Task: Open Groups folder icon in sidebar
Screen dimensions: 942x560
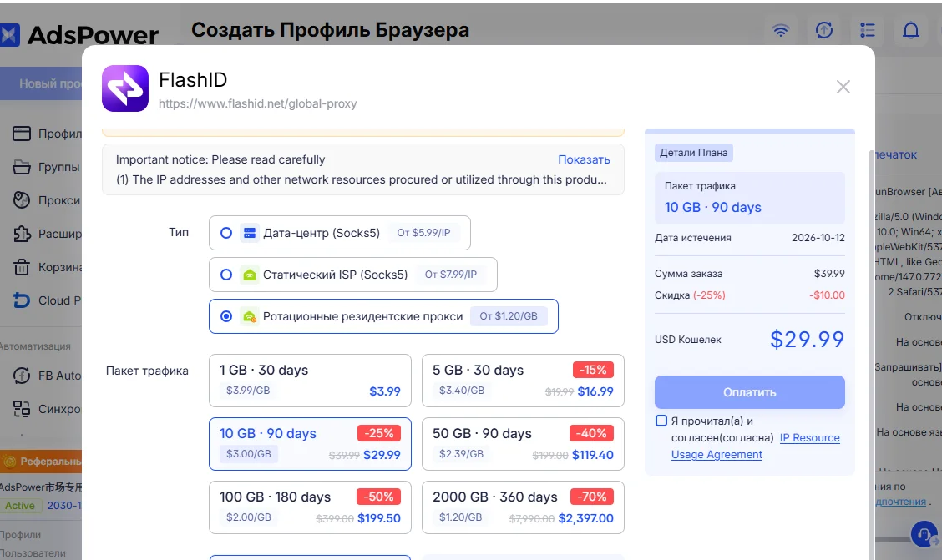Action: click(x=22, y=167)
